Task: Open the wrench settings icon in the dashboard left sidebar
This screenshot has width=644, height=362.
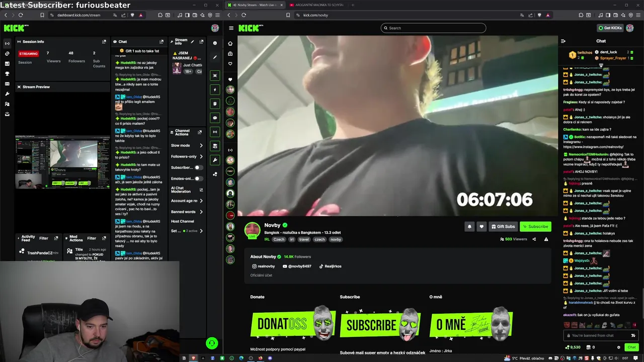Action: (7, 94)
